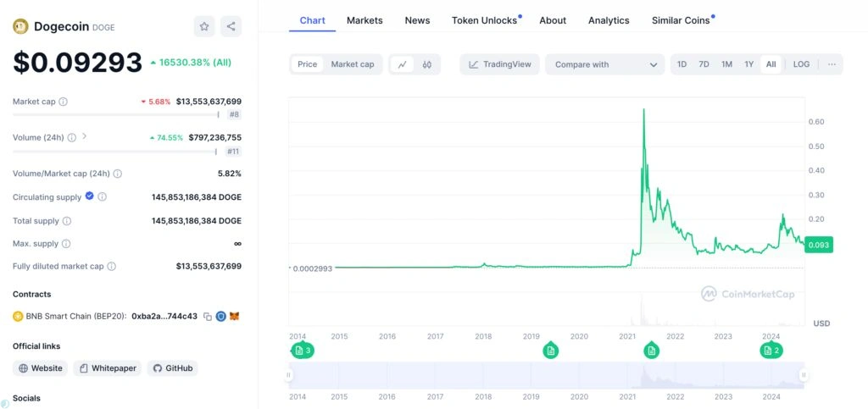The height and width of the screenshot is (409, 868).
Task: Copy the BNB contract address
Action: pyautogui.click(x=208, y=317)
